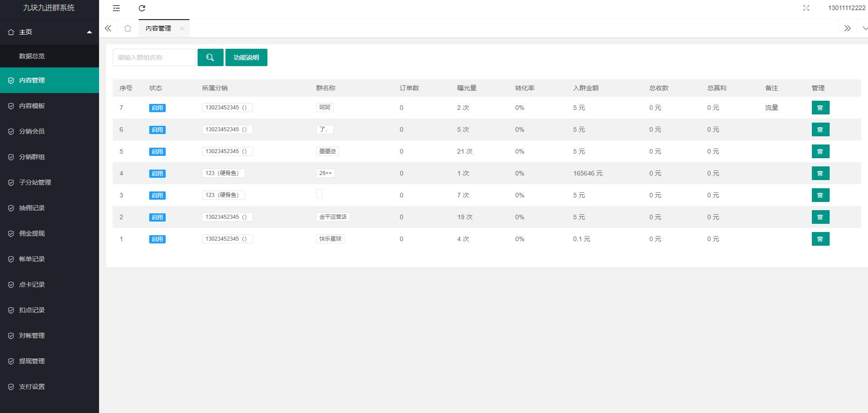Click trash icon for group 金平运营店
This screenshot has height=413, width=868.
click(820, 217)
